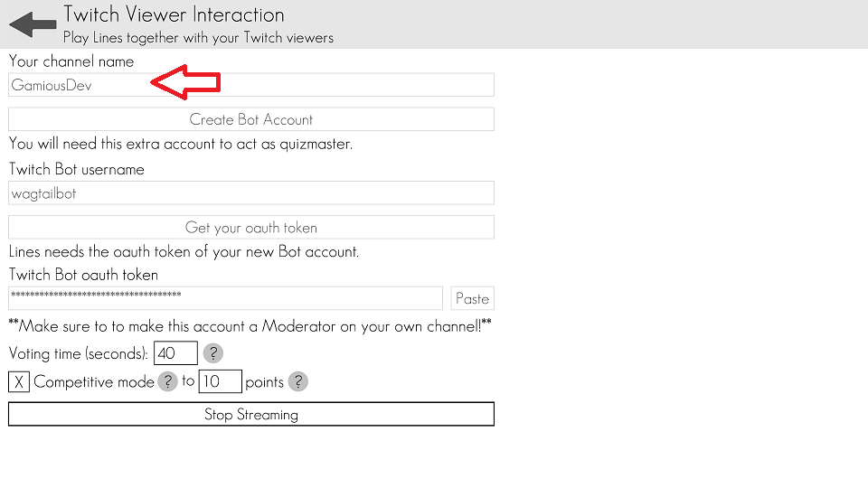This screenshot has height=488, width=868.
Task: Click the Your channel name label
Action: pyautogui.click(x=71, y=61)
